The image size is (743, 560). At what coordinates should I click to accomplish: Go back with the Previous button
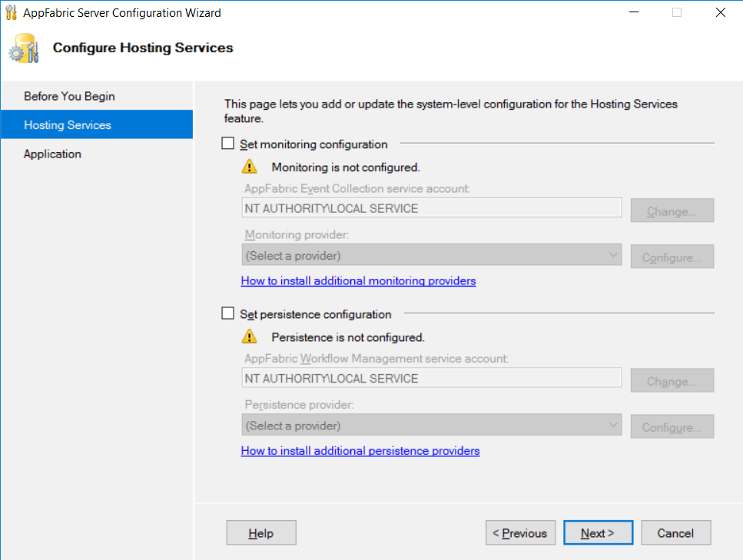(x=520, y=533)
